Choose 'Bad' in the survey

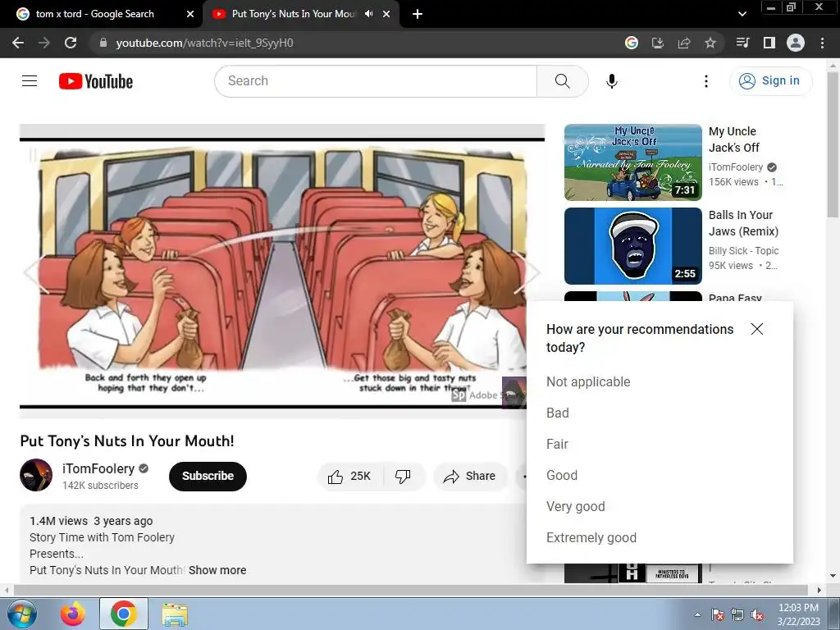click(x=558, y=413)
